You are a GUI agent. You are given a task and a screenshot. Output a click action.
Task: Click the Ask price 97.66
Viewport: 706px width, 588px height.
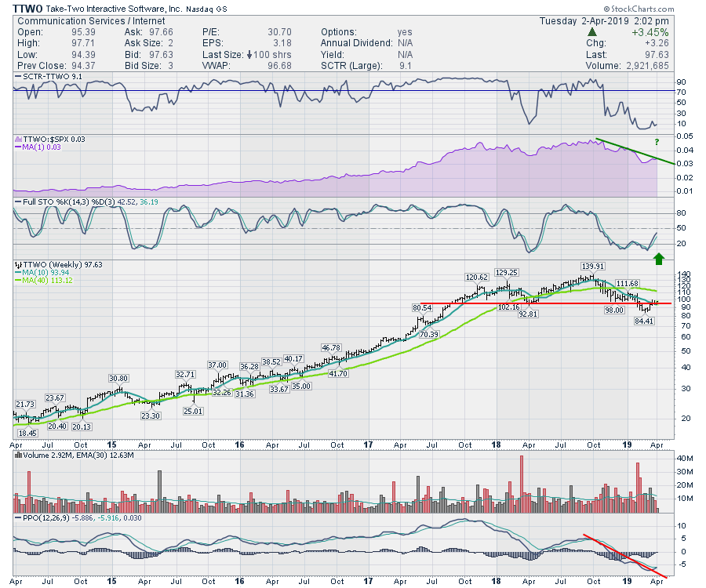(x=161, y=32)
